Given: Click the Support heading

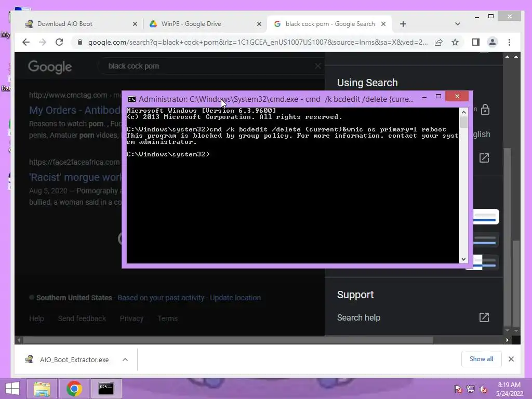Looking at the screenshot, I should 355,295.
